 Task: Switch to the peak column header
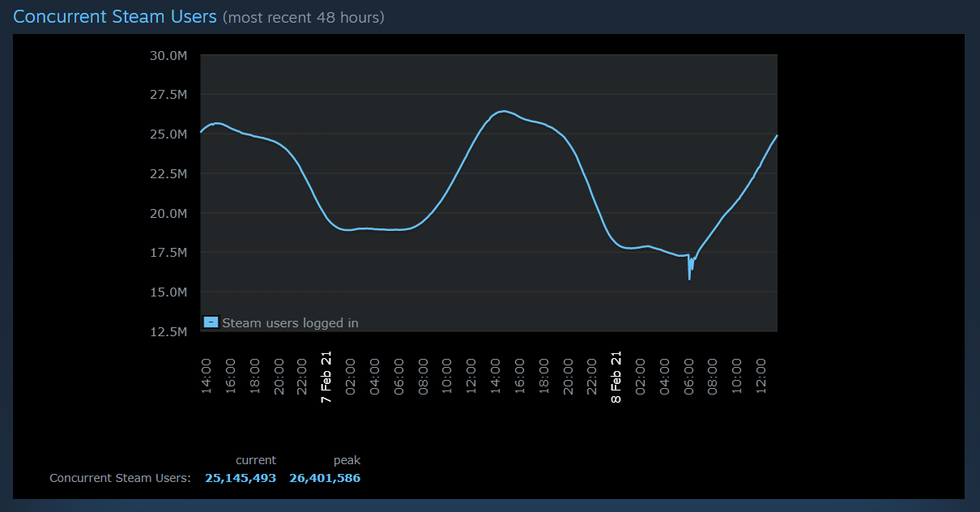point(347,459)
